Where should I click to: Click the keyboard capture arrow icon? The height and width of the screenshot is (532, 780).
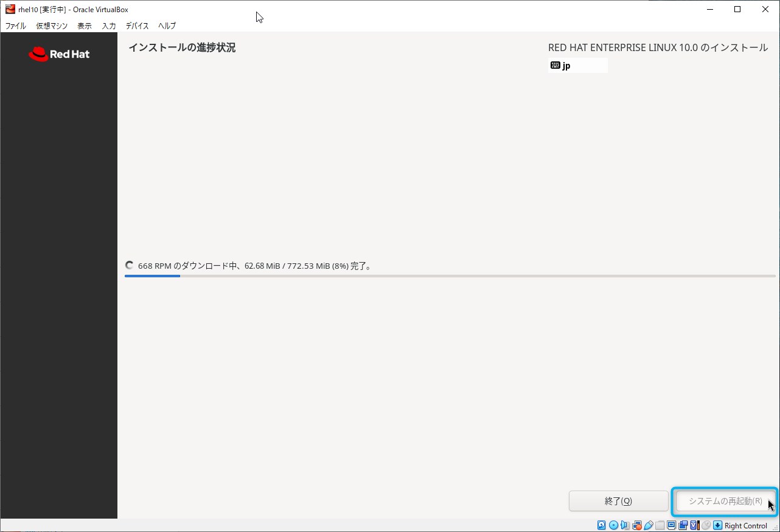point(717,525)
